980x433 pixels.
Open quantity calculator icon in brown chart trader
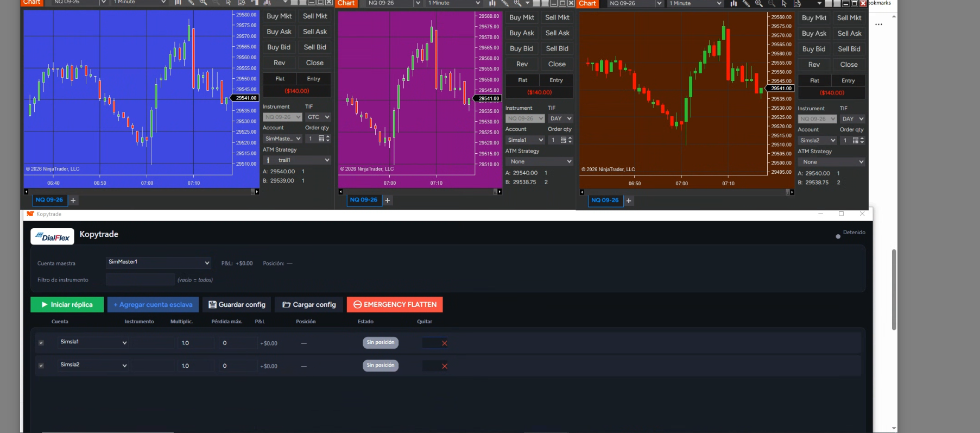[x=856, y=140]
